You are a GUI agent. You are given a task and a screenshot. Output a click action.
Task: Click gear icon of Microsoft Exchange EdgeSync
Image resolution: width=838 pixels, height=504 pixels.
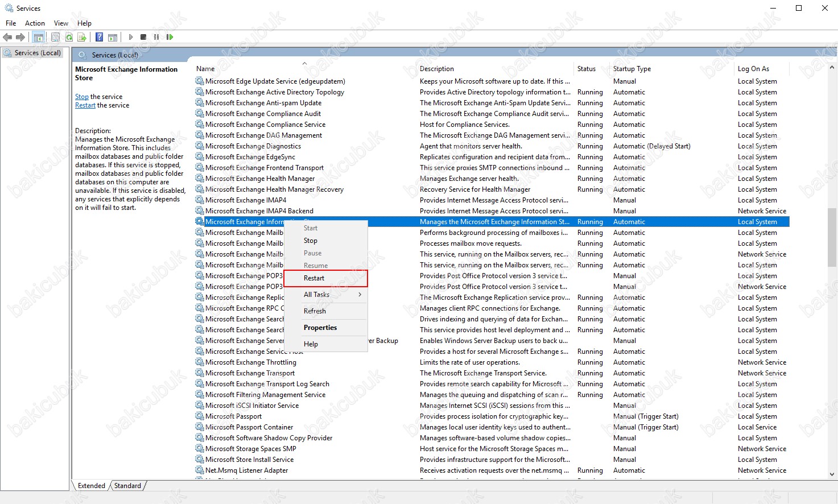click(199, 157)
